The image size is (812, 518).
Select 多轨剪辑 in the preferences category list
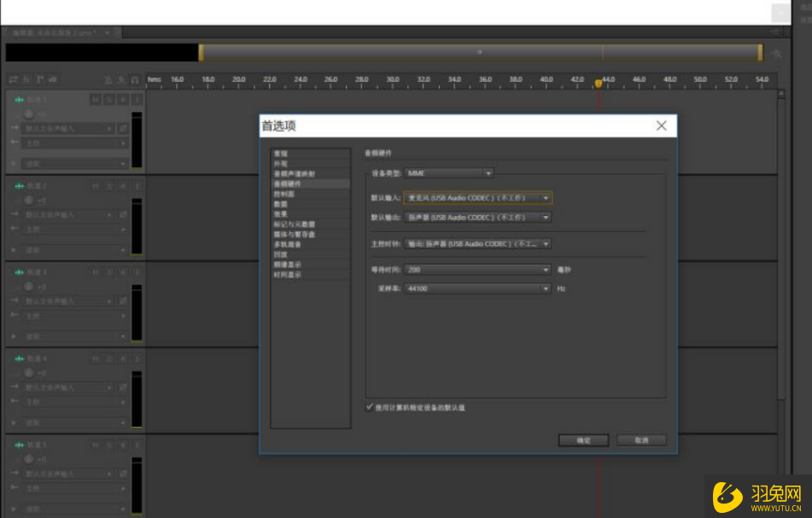(284, 244)
